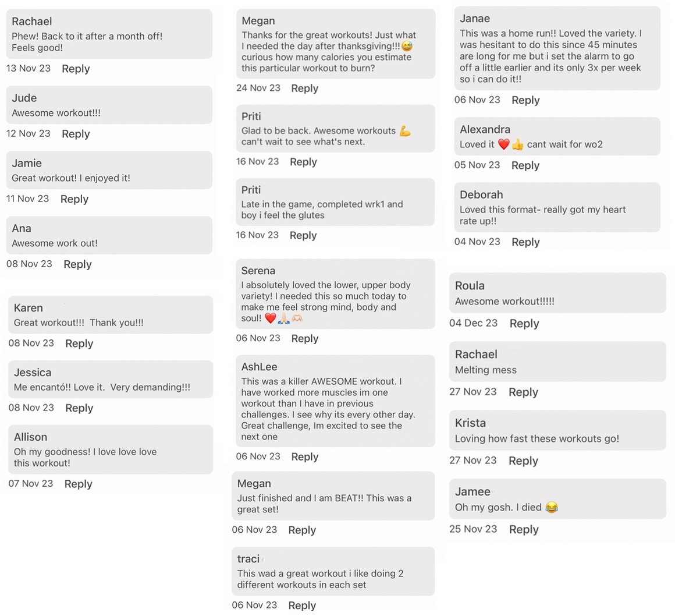Reply to Roula's comment
The width and height of the screenshot is (675, 616).
click(524, 324)
